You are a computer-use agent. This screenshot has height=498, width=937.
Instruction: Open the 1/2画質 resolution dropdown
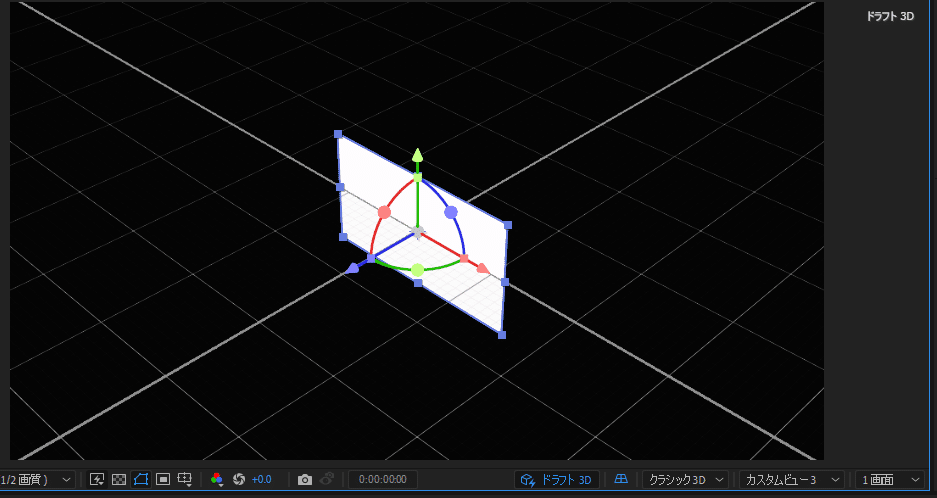pos(37,479)
